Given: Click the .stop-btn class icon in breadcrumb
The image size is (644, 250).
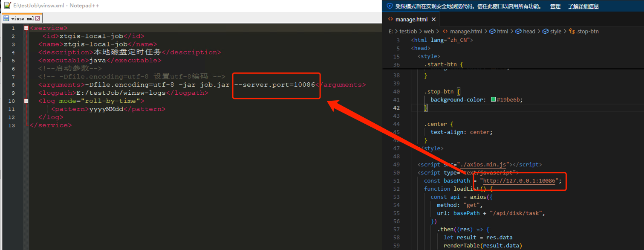Looking at the screenshot, I should (572, 32).
